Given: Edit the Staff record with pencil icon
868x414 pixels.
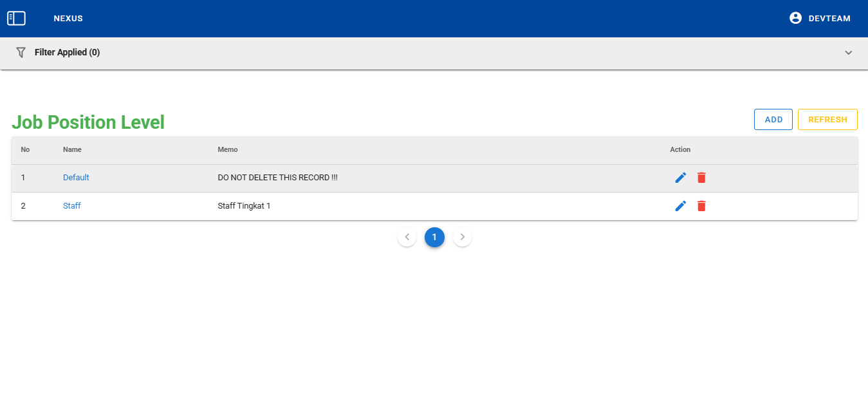Looking at the screenshot, I should [681, 206].
